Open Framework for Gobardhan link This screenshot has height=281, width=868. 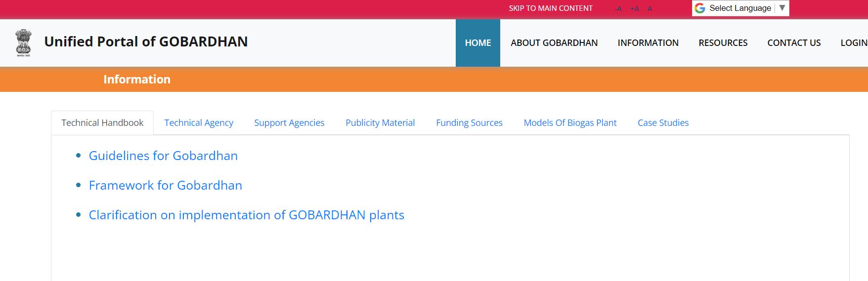click(x=166, y=185)
